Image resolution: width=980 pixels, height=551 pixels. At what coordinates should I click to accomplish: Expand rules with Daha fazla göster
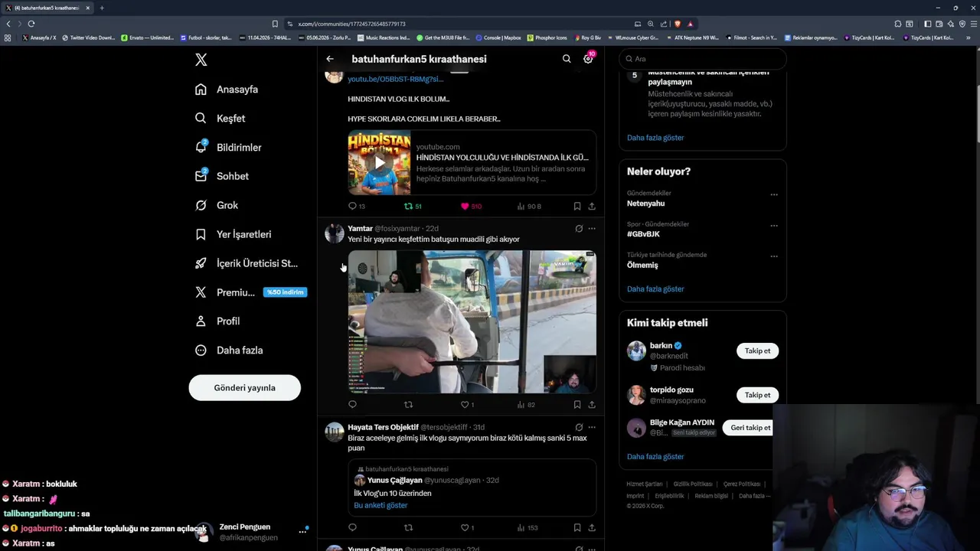(655, 138)
